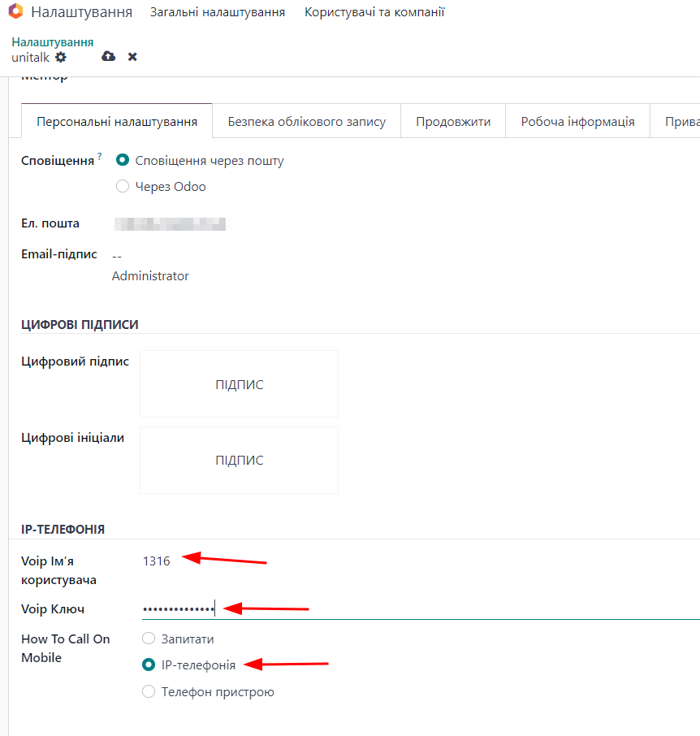Click the Voip Ключ password field

(x=406, y=609)
